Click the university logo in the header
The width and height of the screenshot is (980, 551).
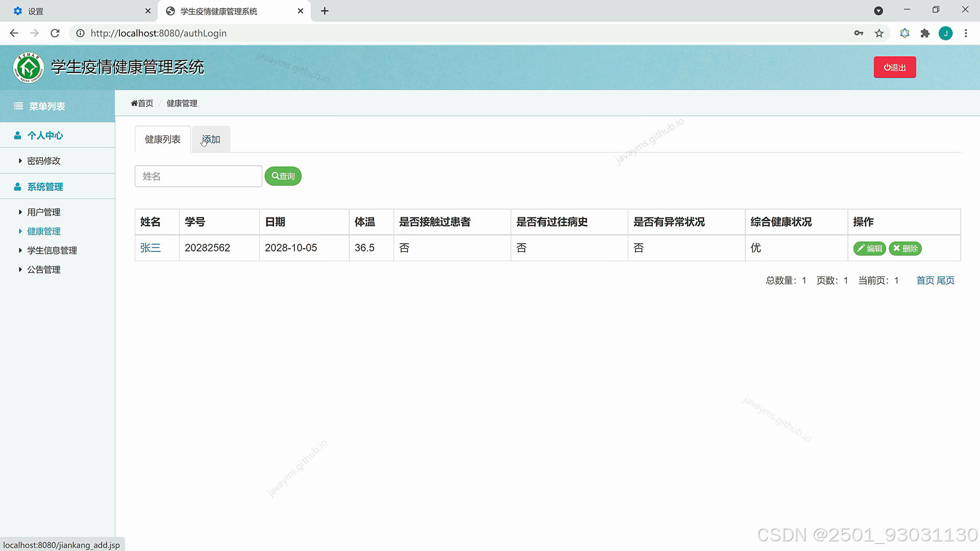click(29, 67)
